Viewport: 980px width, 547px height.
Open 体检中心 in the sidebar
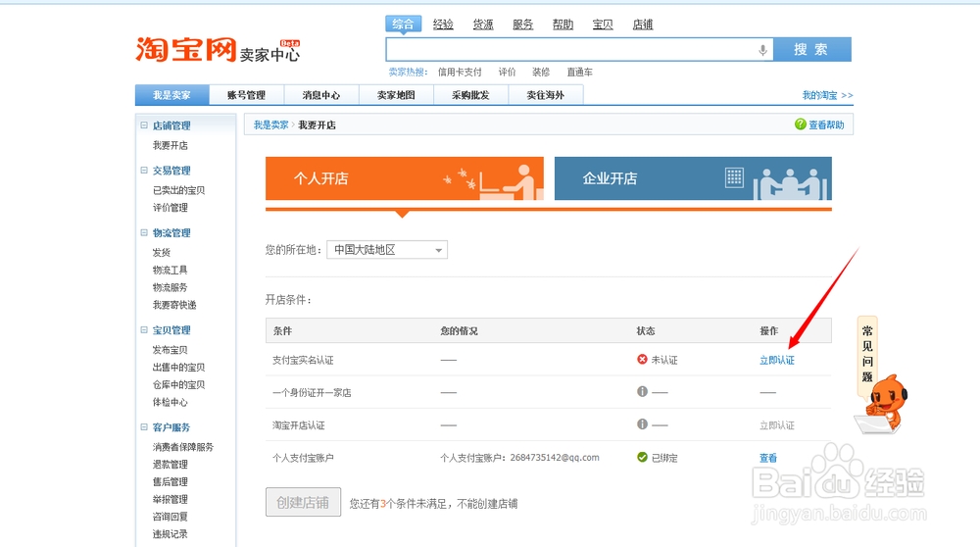[170, 402]
